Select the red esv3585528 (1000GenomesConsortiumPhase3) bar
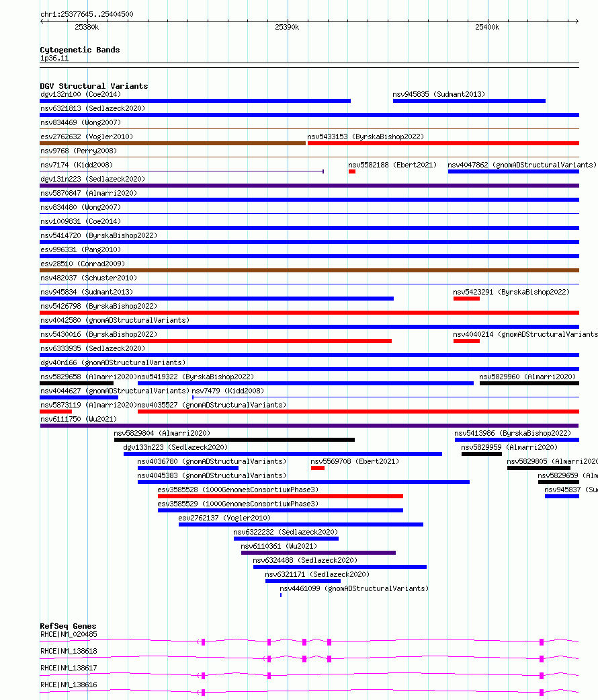This screenshot has height=700, width=598. pos(280,496)
